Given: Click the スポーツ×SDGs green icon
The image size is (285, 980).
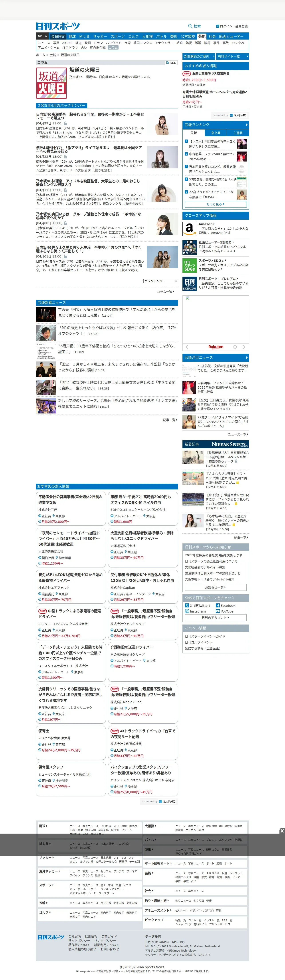Looking at the screenshot, I should (x=190, y=265).
